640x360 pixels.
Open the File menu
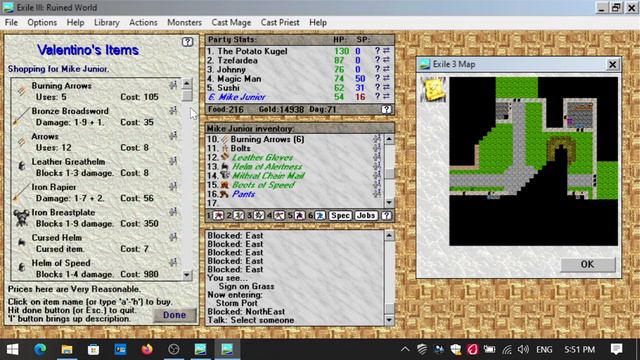(x=11, y=22)
